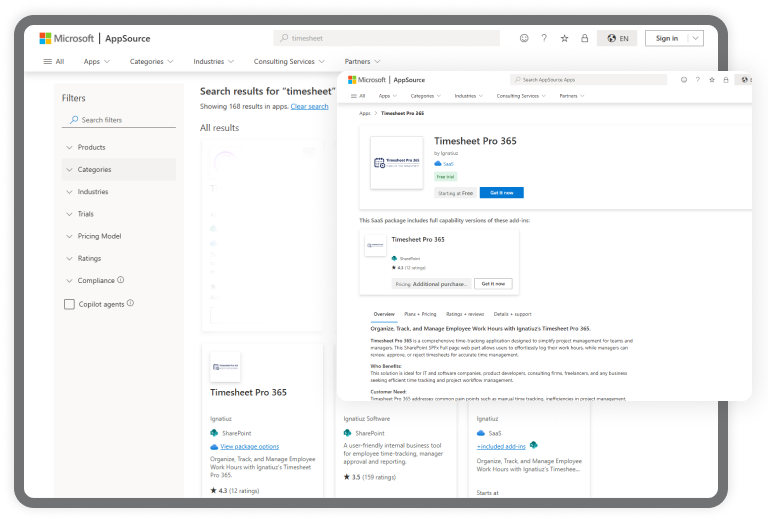Viewport: 768px width, 523px height.
Task: Select the Overview tab
Action: pos(384,314)
